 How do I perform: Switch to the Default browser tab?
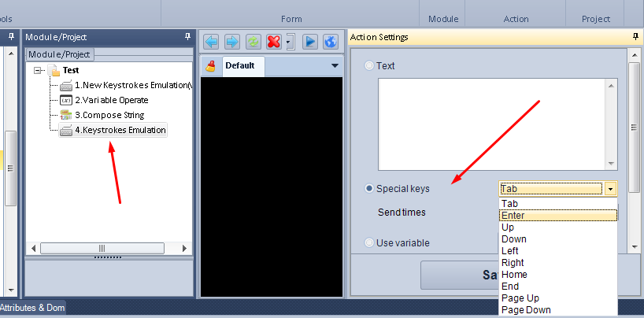242,66
